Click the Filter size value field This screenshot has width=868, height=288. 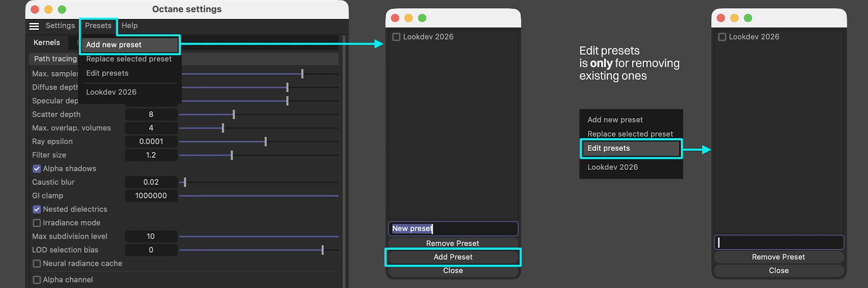[151, 155]
